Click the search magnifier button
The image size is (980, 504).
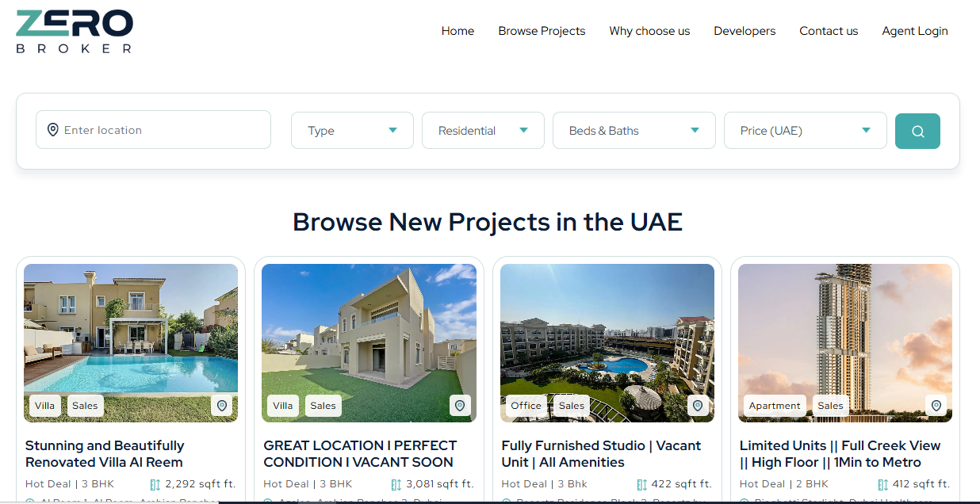coord(917,132)
